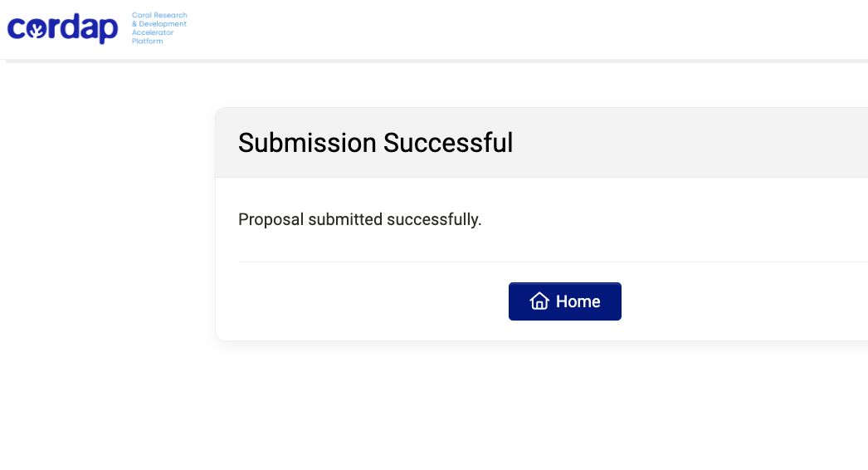This screenshot has width=868, height=470.
Task: Click the "Platform" tagline line
Action: (147, 41)
